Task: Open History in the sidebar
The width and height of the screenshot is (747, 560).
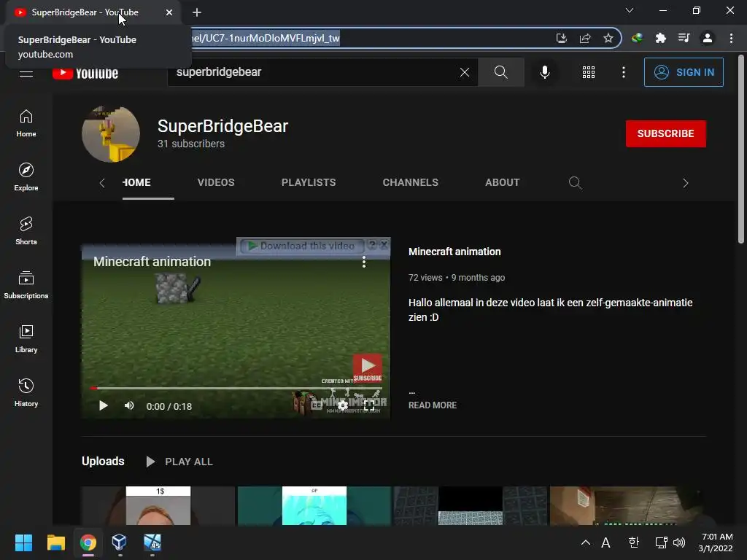Action: tap(26, 393)
